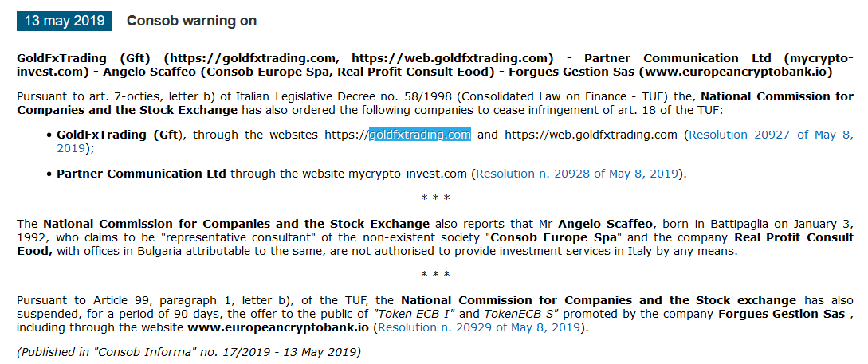Click bold Angelo Scaffeo in the middle paragraph
Screen dimensions: 868x364
click(x=606, y=224)
